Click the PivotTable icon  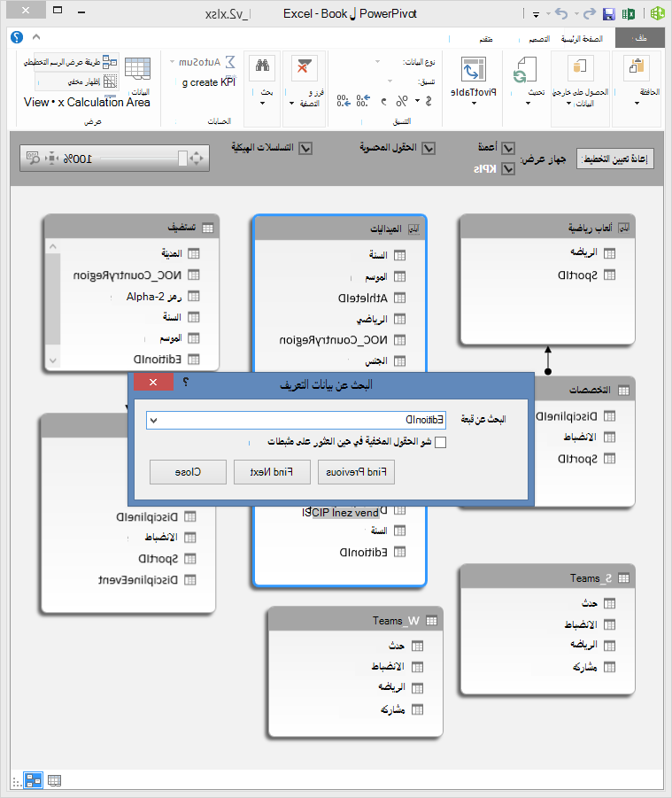[474, 69]
